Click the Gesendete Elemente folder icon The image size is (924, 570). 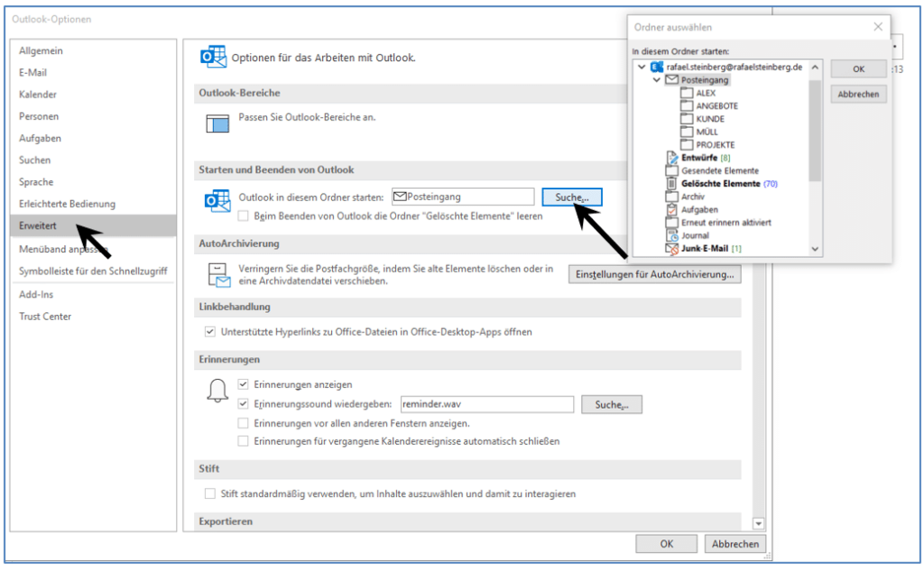pyautogui.click(x=671, y=170)
